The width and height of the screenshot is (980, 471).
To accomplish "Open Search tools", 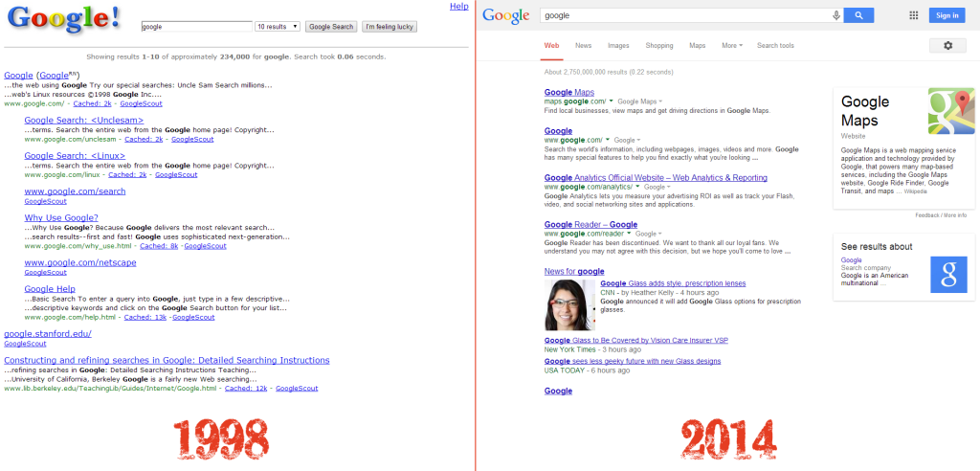I will [x=775, y=46].
